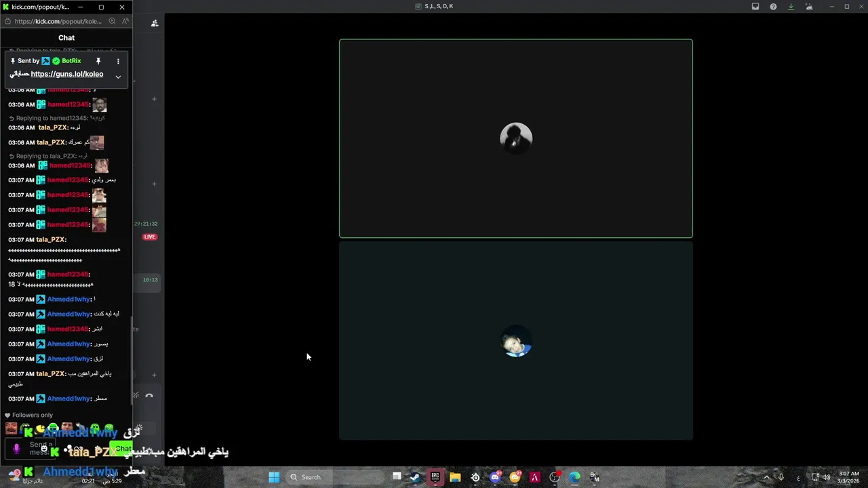Open Ahmedd1why username in last chat message
Screen dimensions: 868x488
(x=68, y=399)
